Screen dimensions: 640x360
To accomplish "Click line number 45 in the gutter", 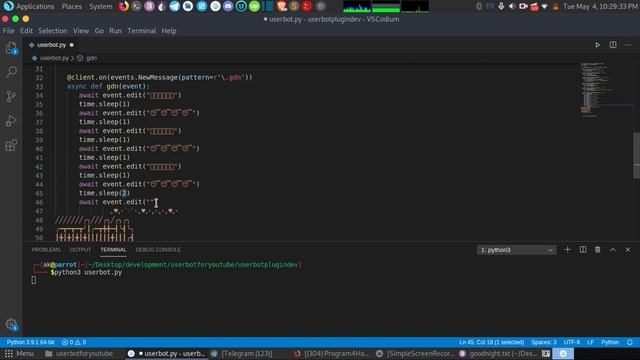I will point(39,193).
